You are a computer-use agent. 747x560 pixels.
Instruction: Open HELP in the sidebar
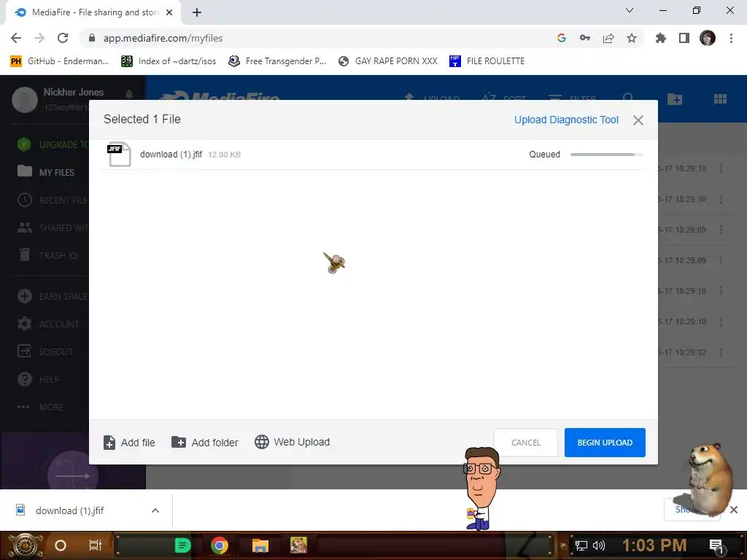pos(38,379)
